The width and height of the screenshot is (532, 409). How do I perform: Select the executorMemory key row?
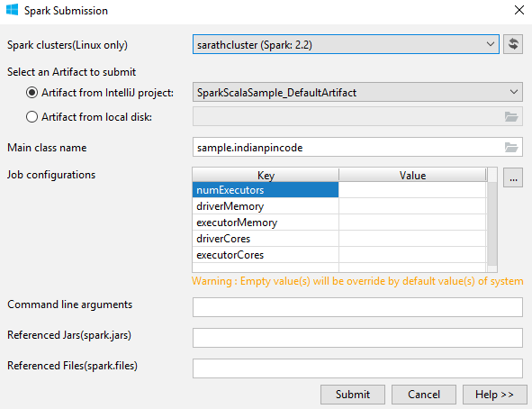(x=266, y=223)
